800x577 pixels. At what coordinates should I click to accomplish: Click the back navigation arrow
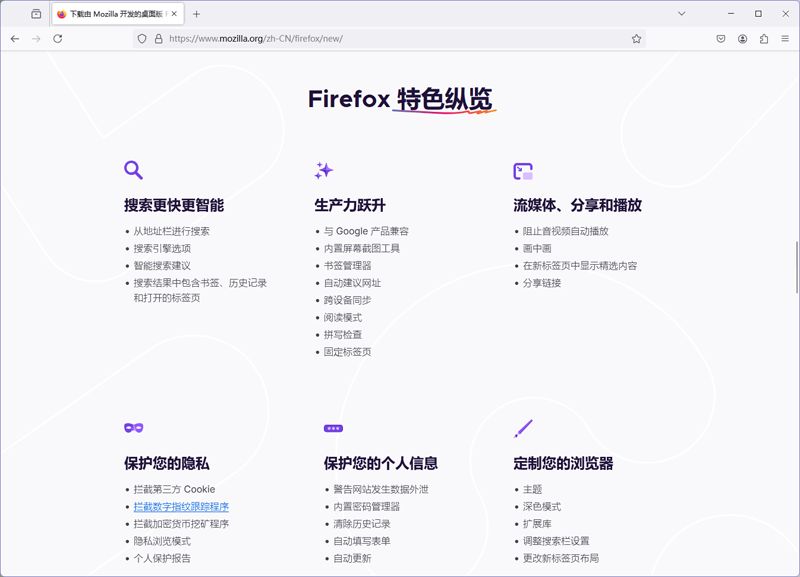[15, 39]
